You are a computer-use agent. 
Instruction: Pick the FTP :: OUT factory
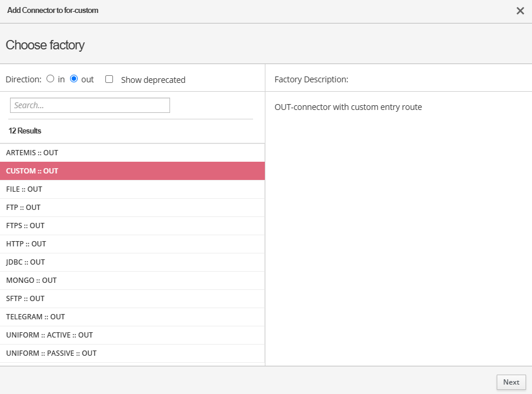tap(24, 208)
